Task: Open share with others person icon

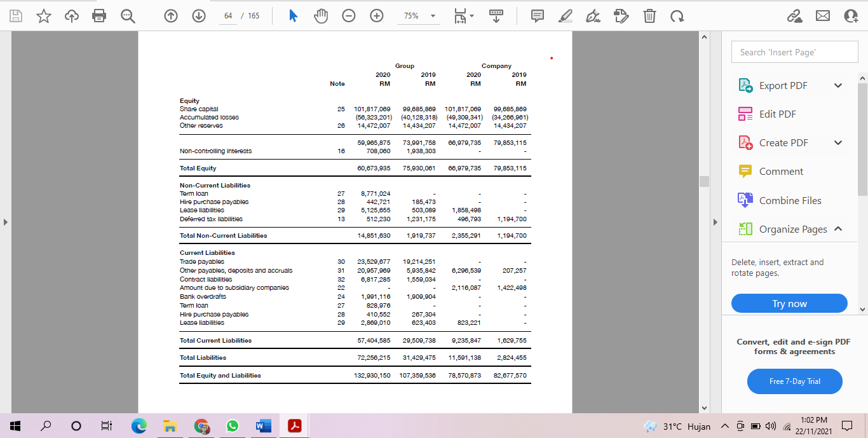Action: point(851,16)
